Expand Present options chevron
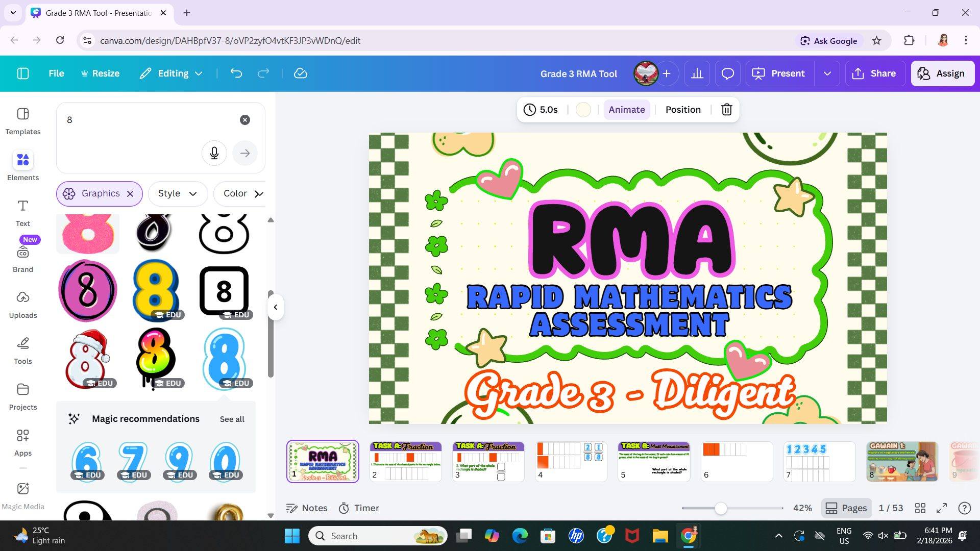The height and width of the screenshot is (551, 980). (827, 73)
